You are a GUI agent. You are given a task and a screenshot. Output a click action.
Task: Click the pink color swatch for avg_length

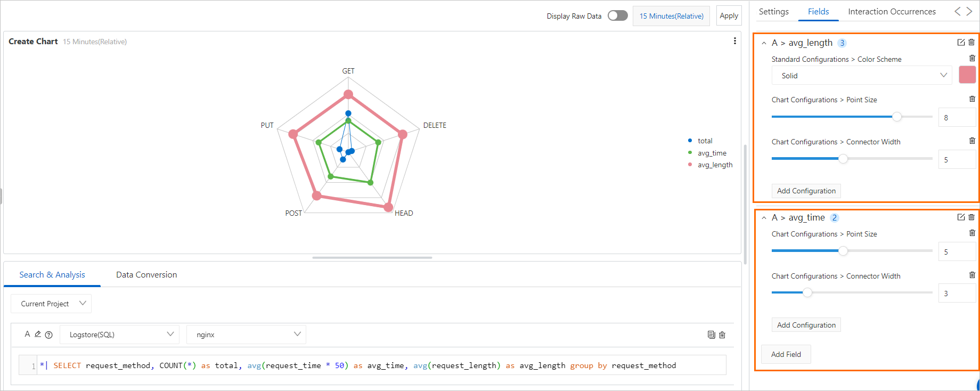coord(967,75)
